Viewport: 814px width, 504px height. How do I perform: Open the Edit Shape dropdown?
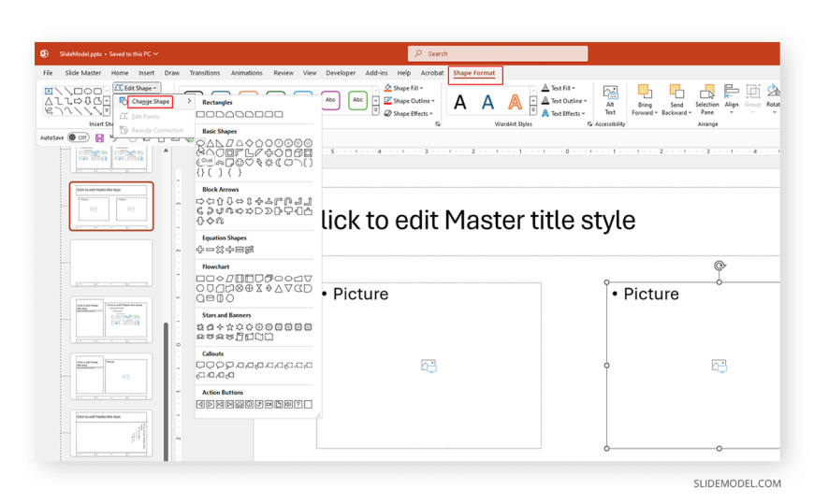137,88
